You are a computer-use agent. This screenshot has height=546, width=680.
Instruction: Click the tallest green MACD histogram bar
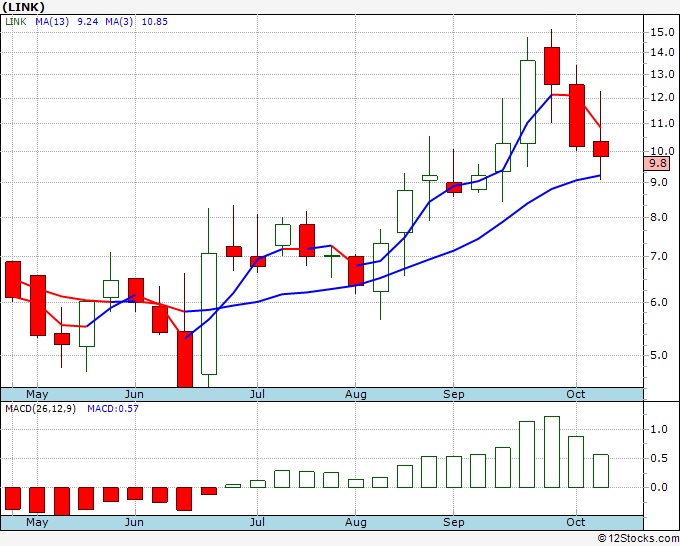click(x=552, y=452)
